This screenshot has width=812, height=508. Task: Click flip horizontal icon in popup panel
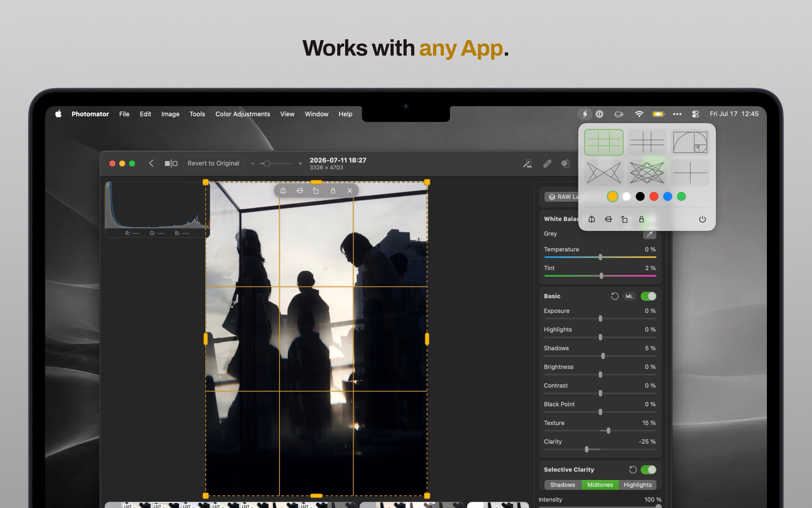pos(592,219)
